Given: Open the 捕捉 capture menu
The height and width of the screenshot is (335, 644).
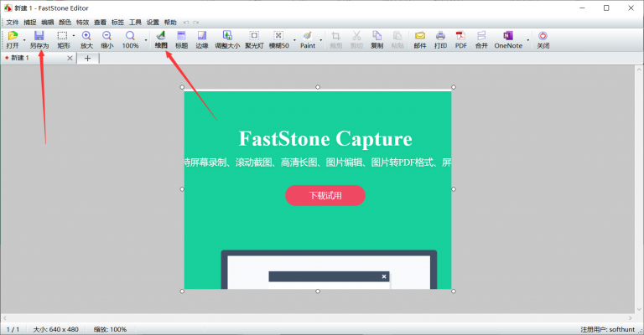Looking at the screenshot, I should tap(30, 22).
